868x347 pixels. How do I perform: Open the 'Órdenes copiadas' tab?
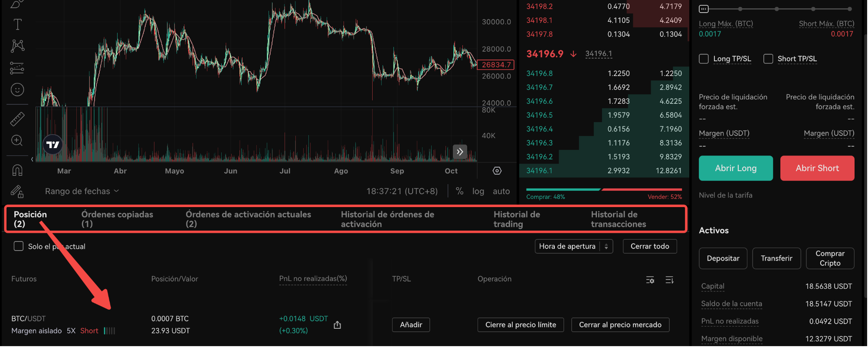point(117,219)
